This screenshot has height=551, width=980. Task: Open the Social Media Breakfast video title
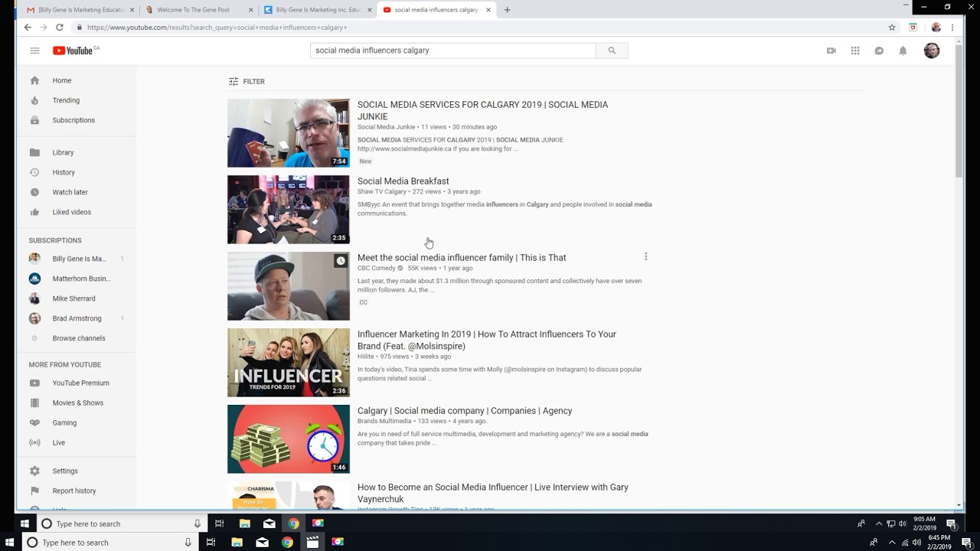tap(403, 181)
